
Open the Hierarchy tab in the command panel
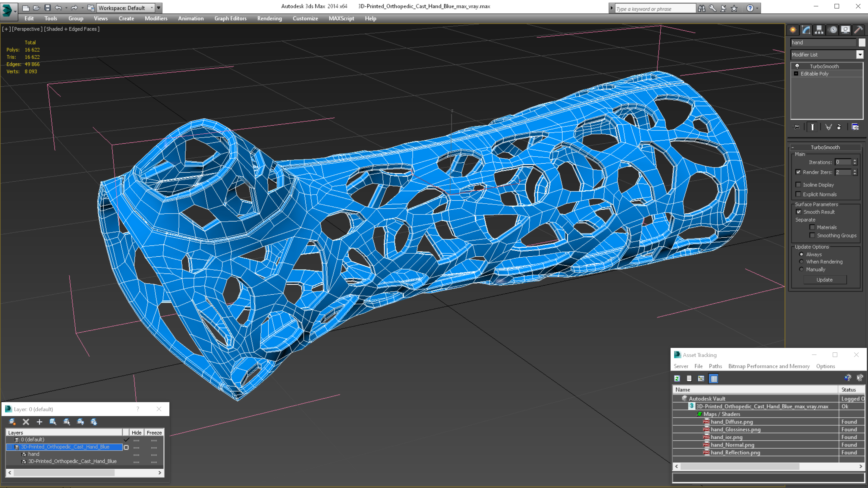(819, 30)
